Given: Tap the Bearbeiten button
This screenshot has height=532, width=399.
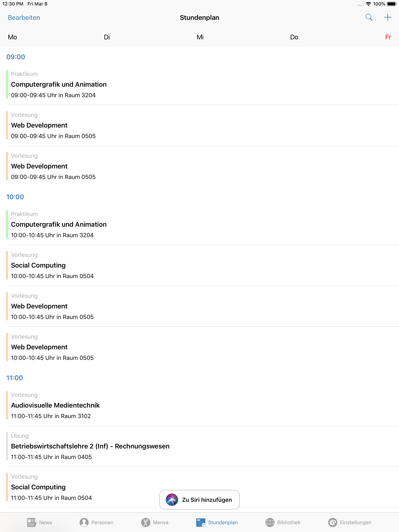Looking at the screenshot, I should coord(24,18).
